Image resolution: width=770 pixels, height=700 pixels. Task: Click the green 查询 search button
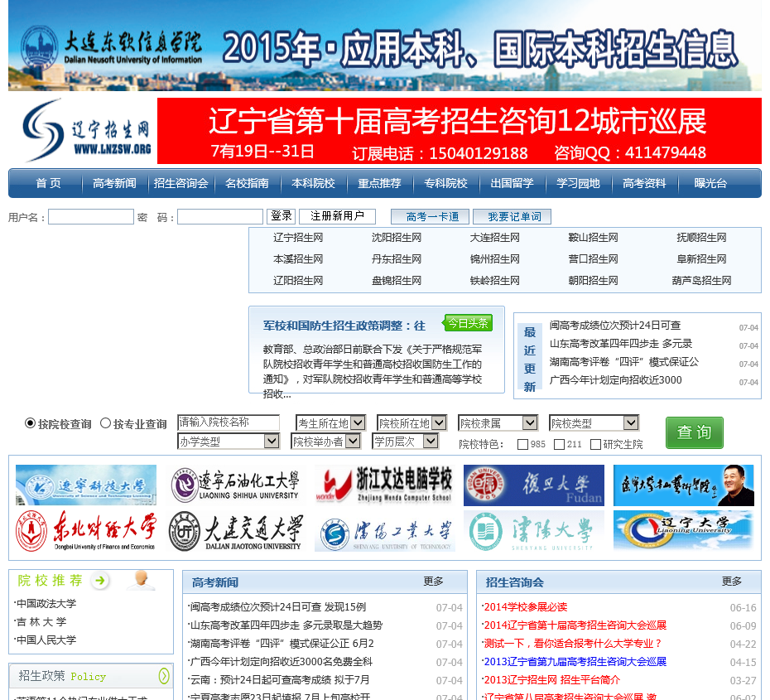[695, 432]
